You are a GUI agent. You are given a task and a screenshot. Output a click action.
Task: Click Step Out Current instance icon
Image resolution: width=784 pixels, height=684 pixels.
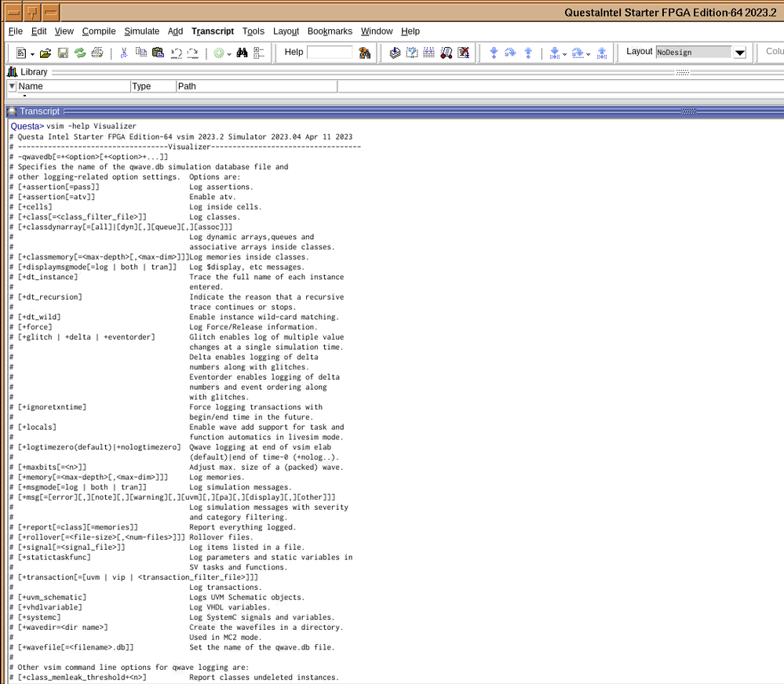(x=602, y=53)
